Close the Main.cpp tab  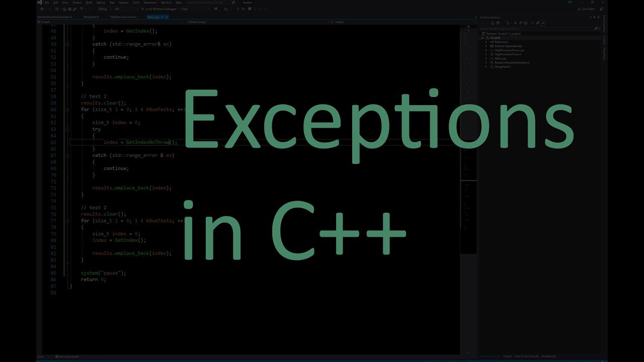coord(167,17)
